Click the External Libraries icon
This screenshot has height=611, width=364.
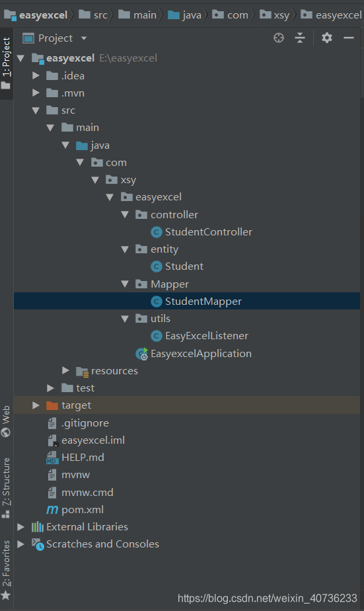point(38,527)
